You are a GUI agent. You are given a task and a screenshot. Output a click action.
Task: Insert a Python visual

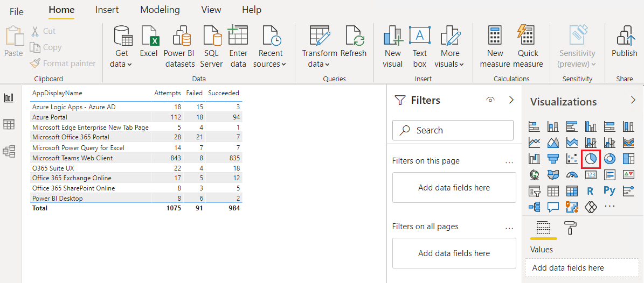610,190
